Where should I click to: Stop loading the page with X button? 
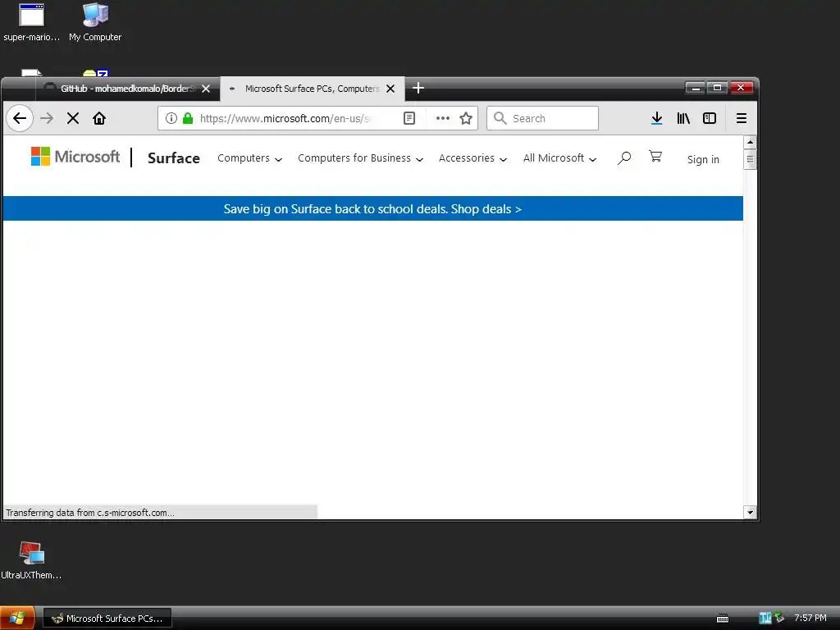(73, 118)
